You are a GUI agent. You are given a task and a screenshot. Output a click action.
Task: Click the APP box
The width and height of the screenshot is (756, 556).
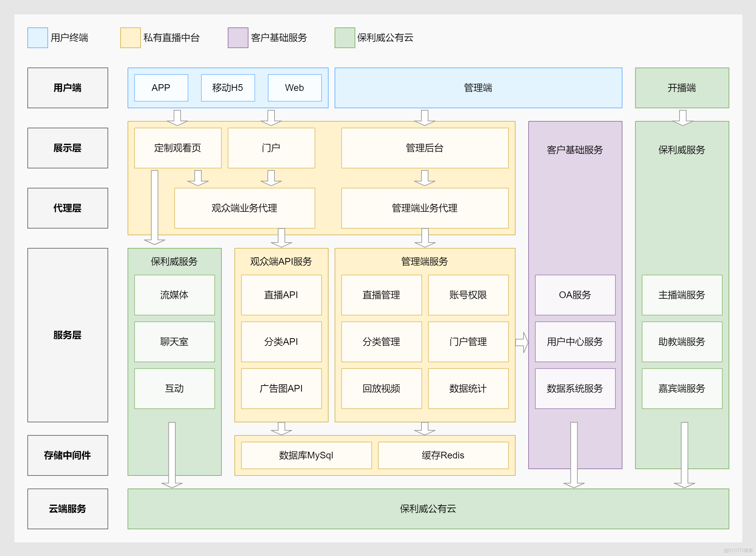161,88
